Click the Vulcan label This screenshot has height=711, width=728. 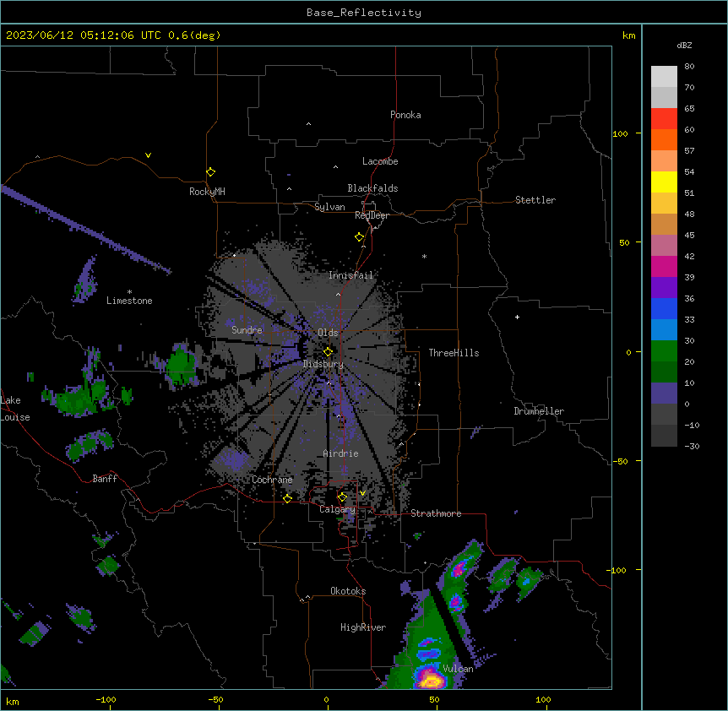tap(458, 669)
